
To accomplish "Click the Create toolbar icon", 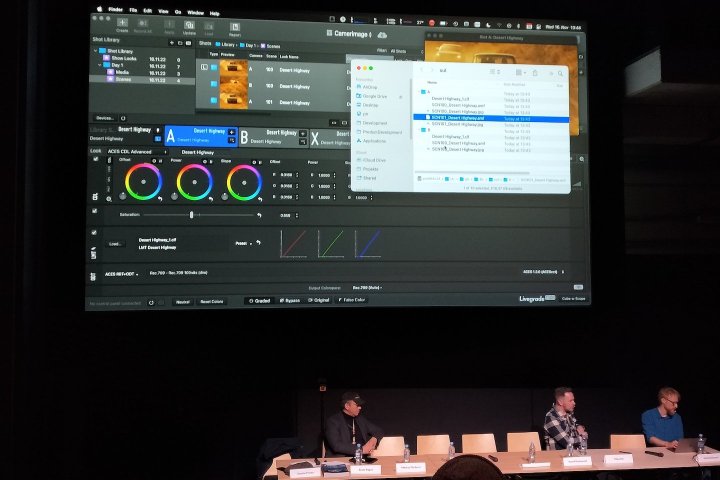I will (122, 23).
